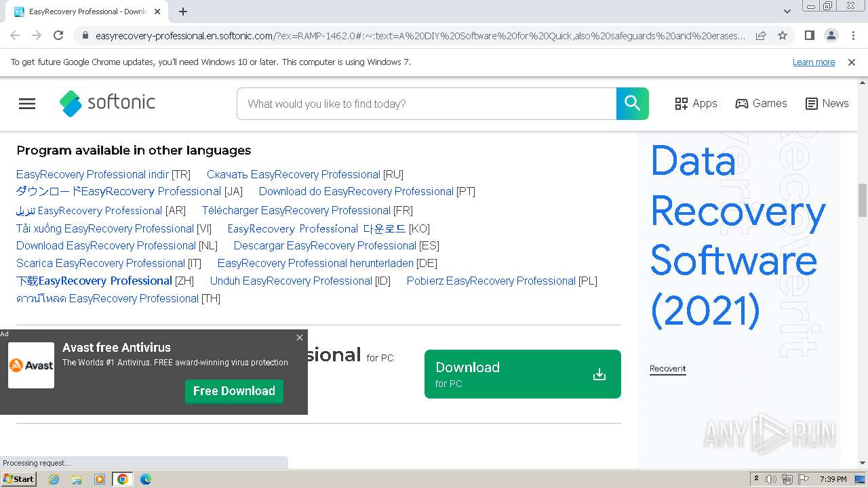Click the Softonic logo
The image size is (868, 488).
pyautogui.click(x=107, y=103)
